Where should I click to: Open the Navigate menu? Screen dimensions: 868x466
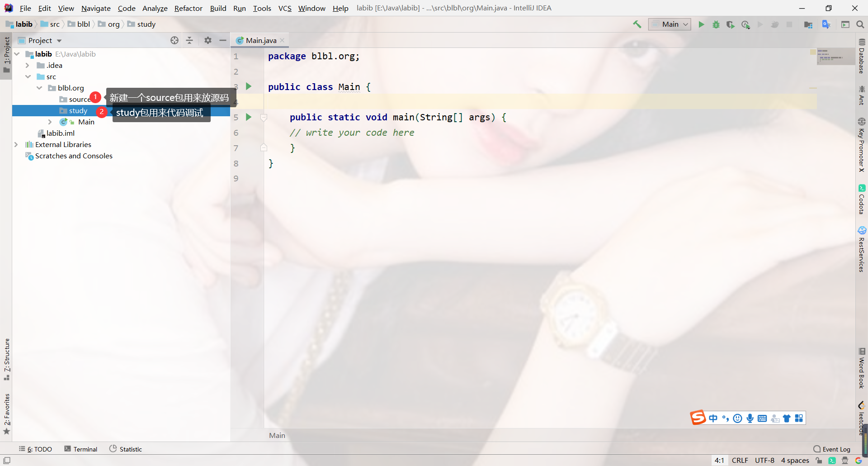coord(96,8)
